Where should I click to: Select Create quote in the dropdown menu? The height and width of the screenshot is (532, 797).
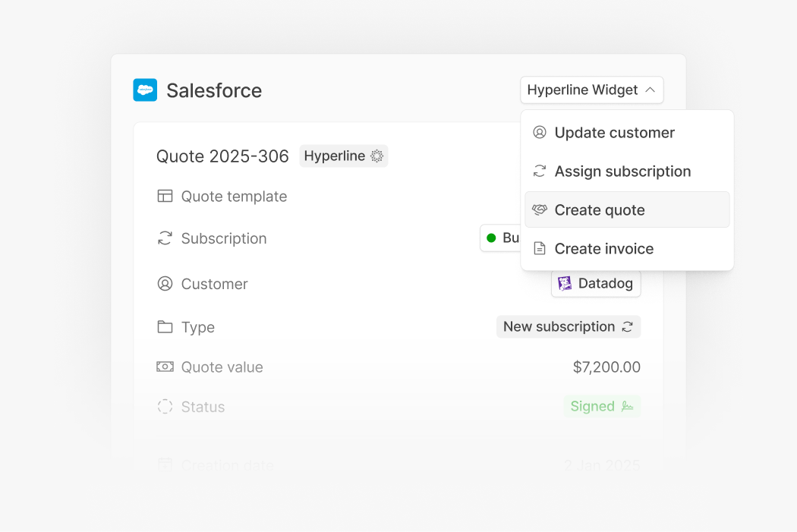[x=600, y=210]
